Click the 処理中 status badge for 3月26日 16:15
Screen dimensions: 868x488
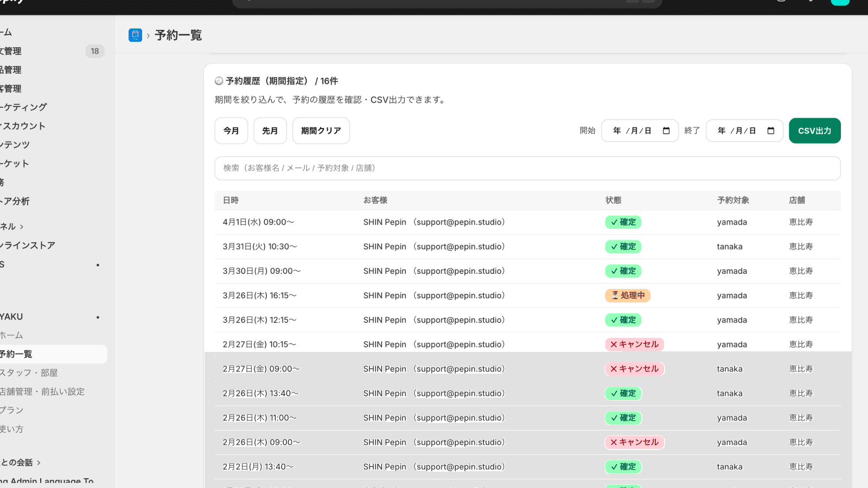point(628,296)
